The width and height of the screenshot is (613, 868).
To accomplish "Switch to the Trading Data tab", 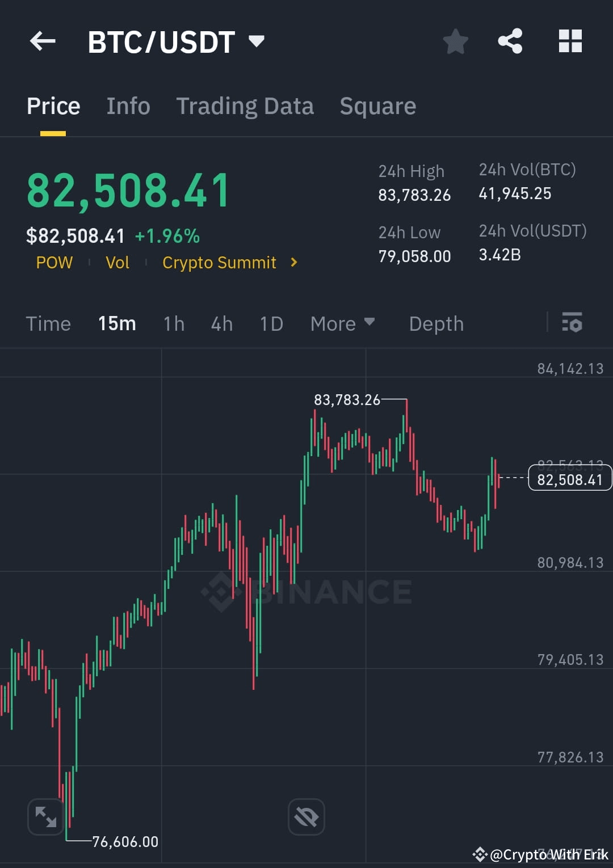I will pos(245,106).
